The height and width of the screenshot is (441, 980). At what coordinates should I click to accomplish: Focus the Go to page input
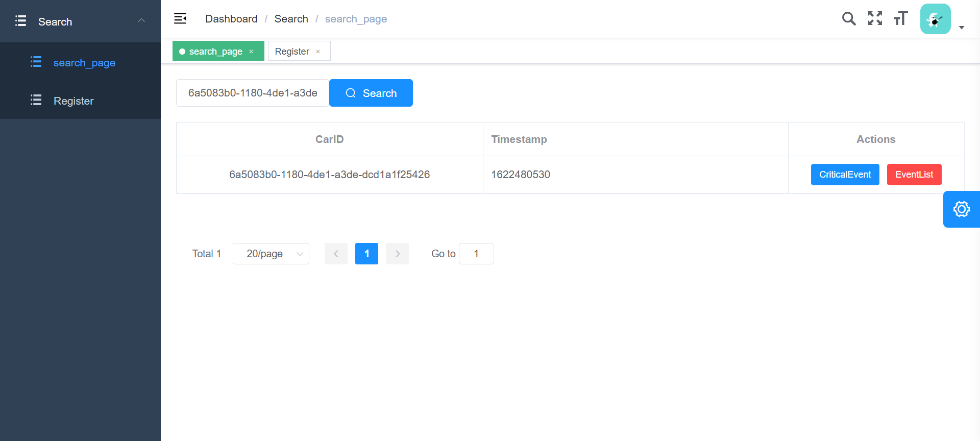[x=476, y=254]
